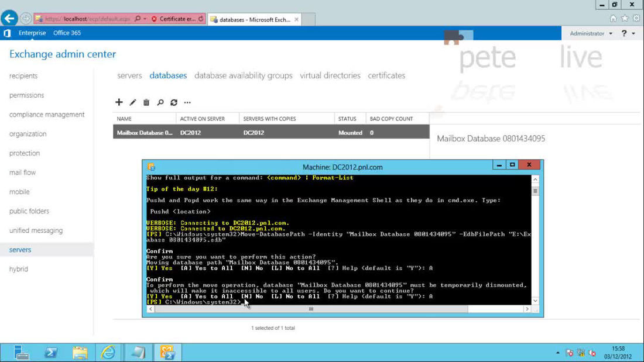Switch to certificates tab
The image size is (644, 362).
[x=386, y=75]
